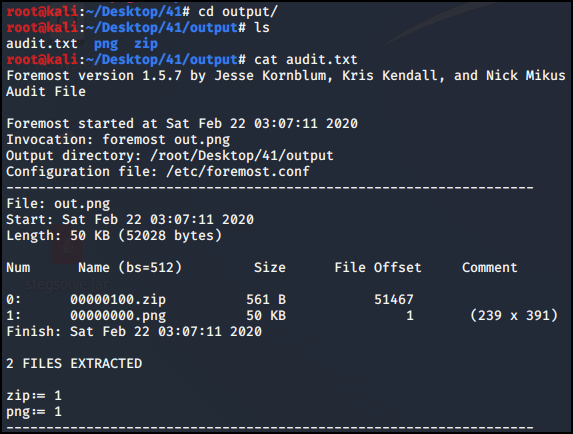The image size is (573, 434).
Task: Click the '(239 x 391)' comment
Action: (514, 316)
